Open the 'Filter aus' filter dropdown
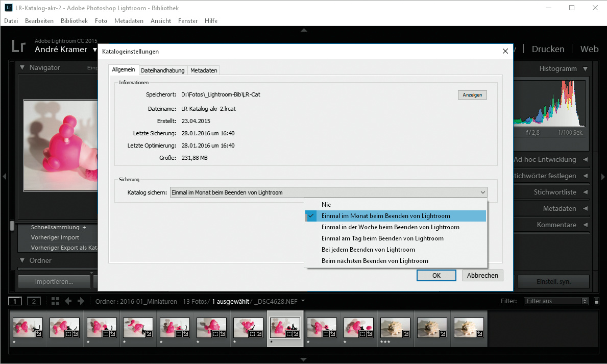The height and width of the screenshot is (364, 607). click(556, 301)
